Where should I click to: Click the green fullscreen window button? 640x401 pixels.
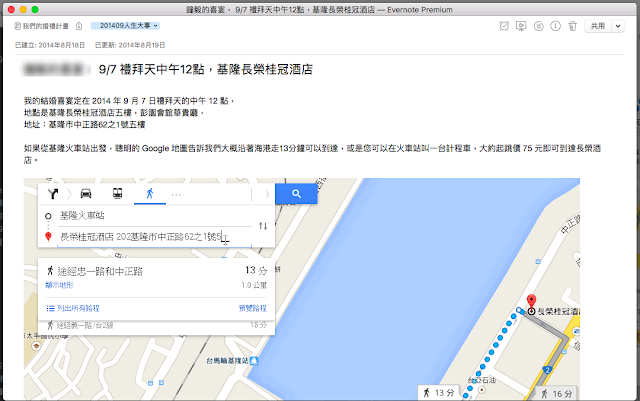point(35,9)
